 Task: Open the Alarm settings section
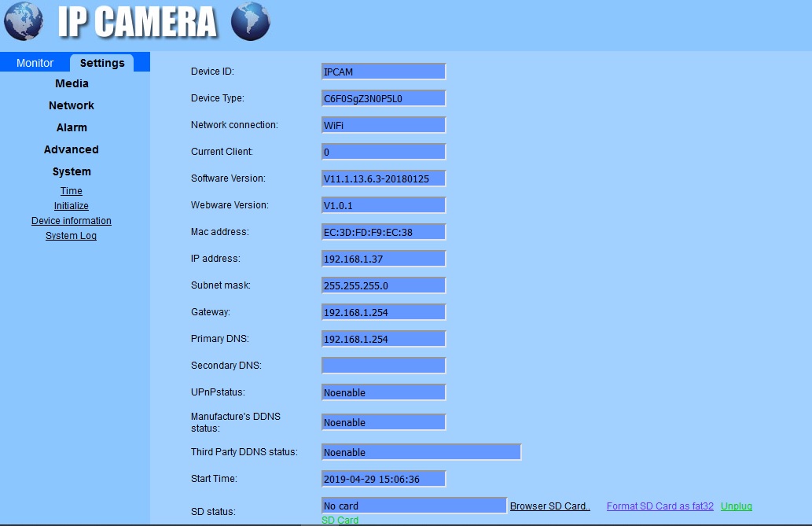[72, 127]
